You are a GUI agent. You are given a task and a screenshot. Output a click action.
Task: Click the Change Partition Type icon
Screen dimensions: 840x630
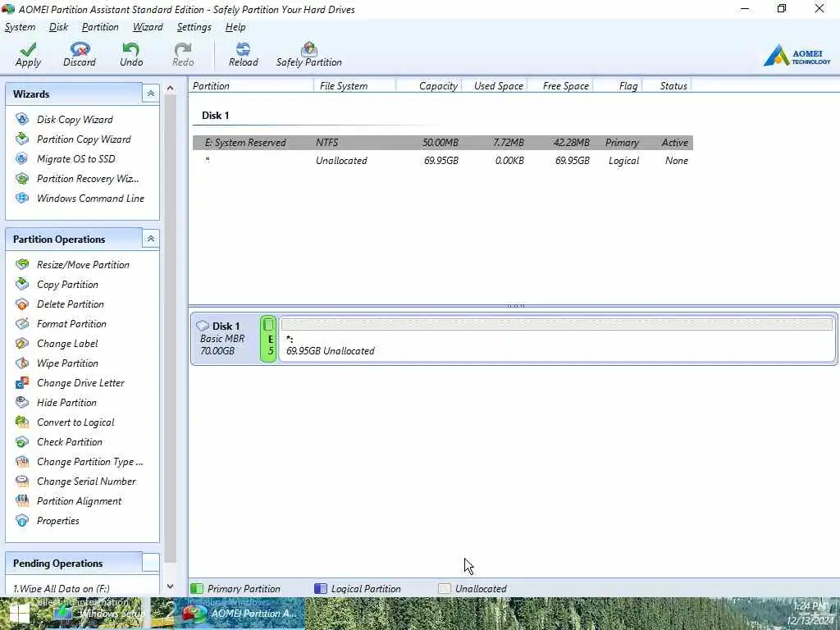(22, 461)
